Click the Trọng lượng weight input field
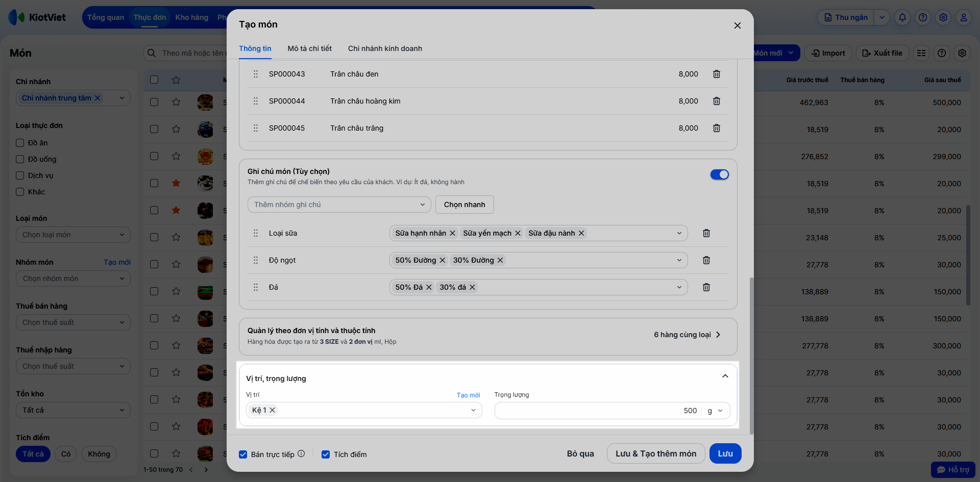The image size is (980, 482). click(x=599, y=411)
